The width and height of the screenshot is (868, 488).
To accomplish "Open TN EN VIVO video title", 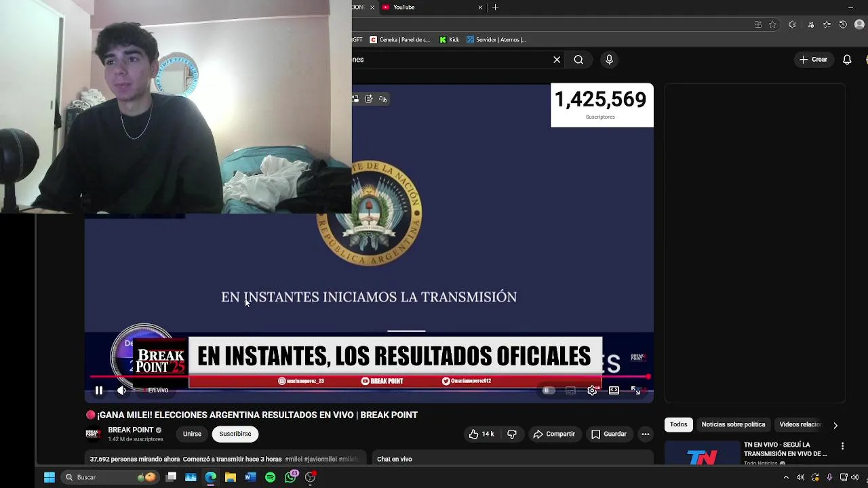I will pos(785,449).
